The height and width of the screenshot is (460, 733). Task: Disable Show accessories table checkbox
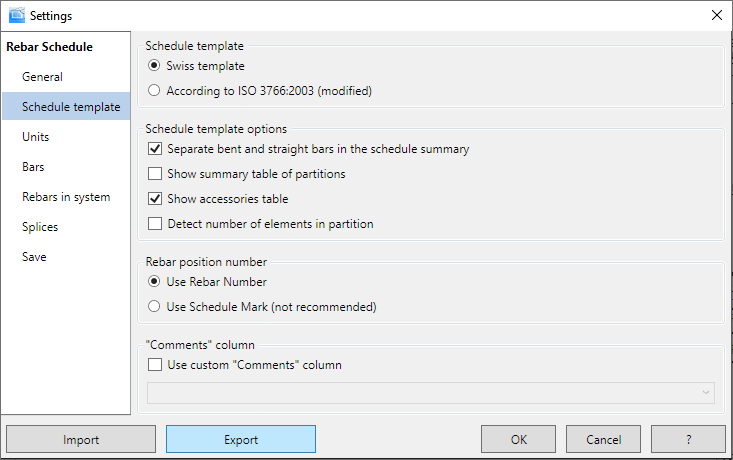click(x=154, y=199)
